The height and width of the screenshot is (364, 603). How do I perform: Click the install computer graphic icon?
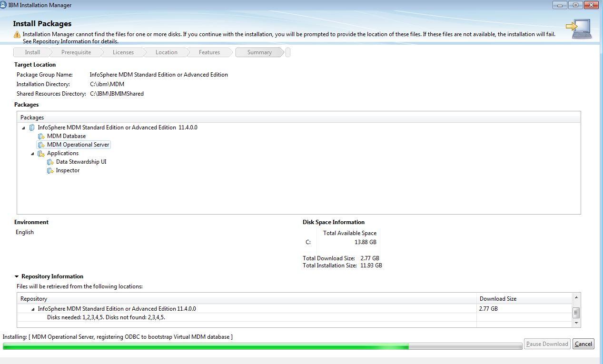coord(579,29)
